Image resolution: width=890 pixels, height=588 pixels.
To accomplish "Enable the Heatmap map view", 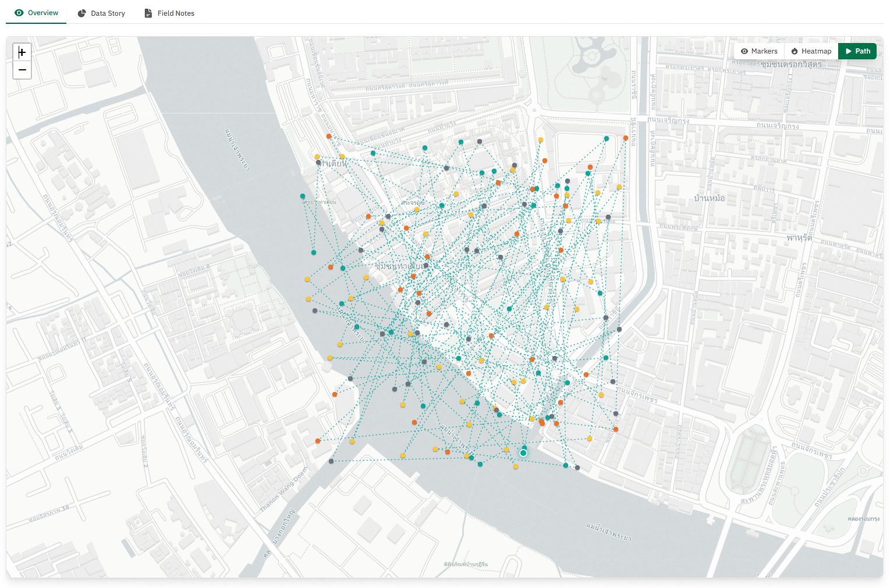I will click(811, 51).
